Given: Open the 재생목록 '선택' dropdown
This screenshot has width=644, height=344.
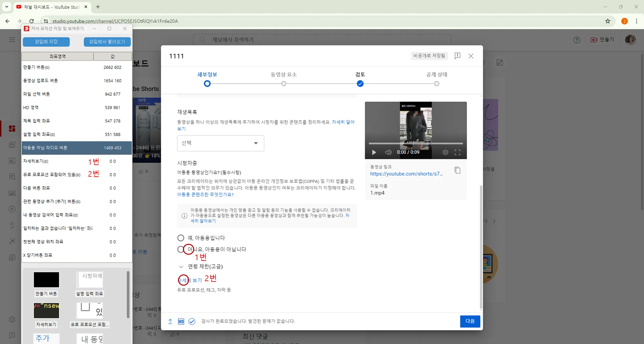Looking at the screenshot, I should pos(221,143).
